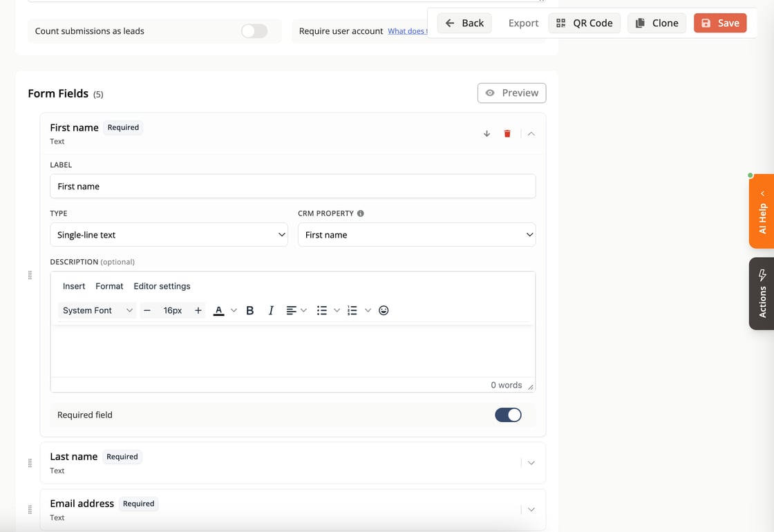Screen dimensions: 774x532
Task: Open bullet list style options arrow
Action: (x=337, y=310)
